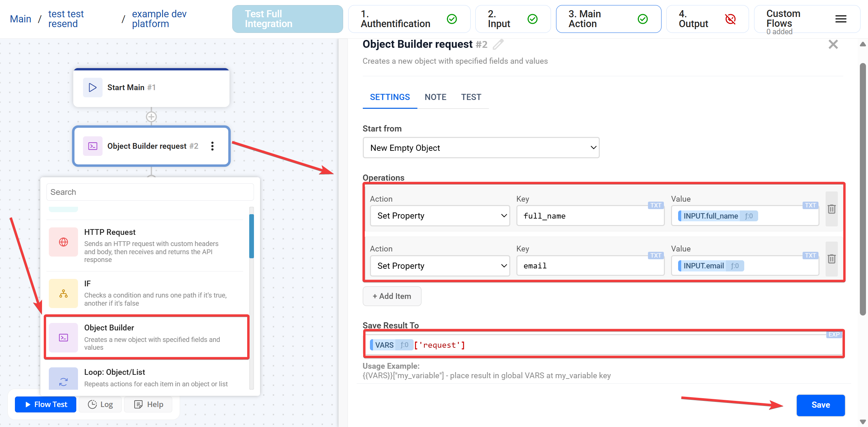The height and width of the screenshot is (427, 868).
Task: Click the plus connector below Start Main
Action: pyautogui.click(x=151, y=117)
